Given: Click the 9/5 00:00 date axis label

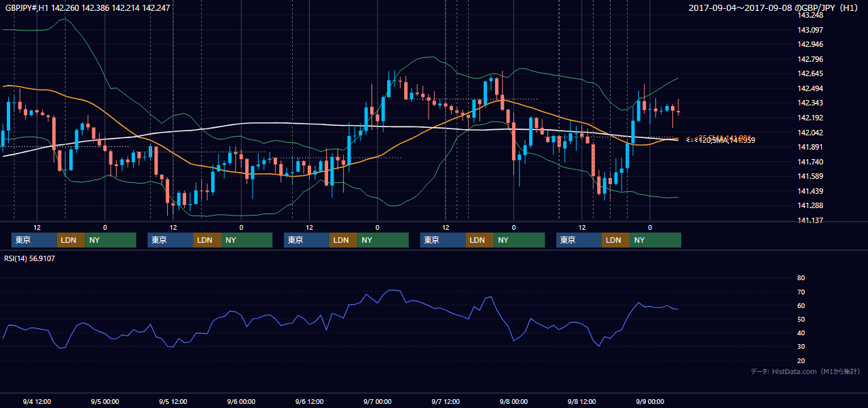Looking at the screenshot, I should coord(105,401).
